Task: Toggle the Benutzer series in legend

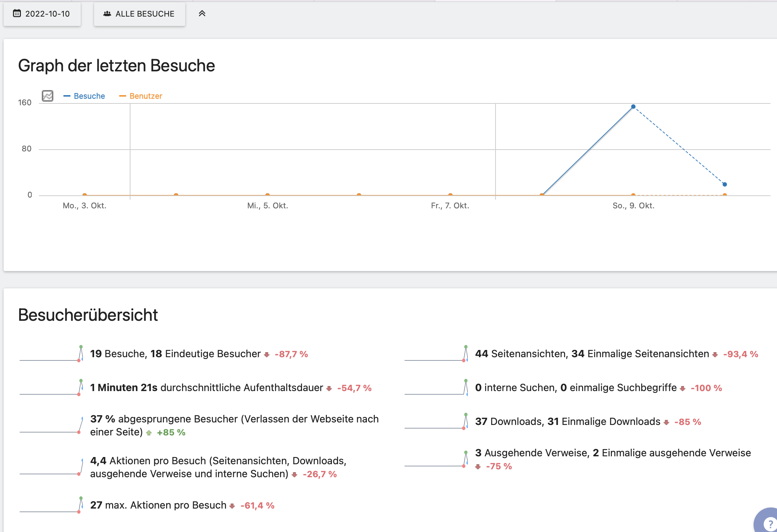Action: 146,96
